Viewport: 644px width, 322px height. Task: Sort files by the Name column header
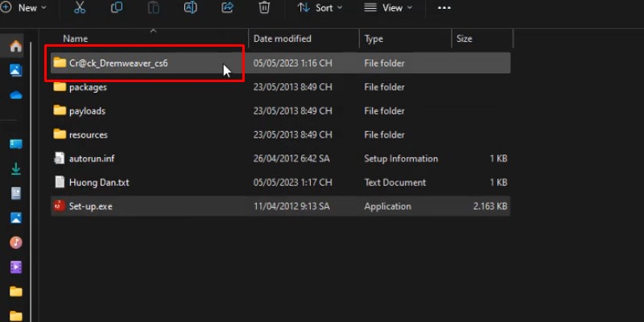pyautogui.click(x=75, y=39)
